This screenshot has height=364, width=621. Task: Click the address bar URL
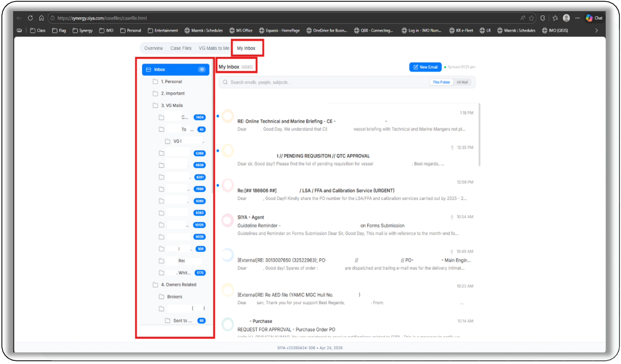102,18
